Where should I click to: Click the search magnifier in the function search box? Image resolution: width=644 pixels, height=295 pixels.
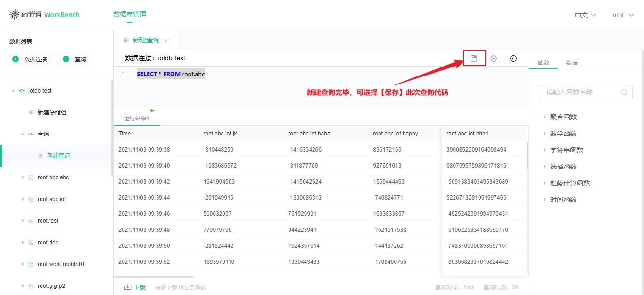[624, 92]
